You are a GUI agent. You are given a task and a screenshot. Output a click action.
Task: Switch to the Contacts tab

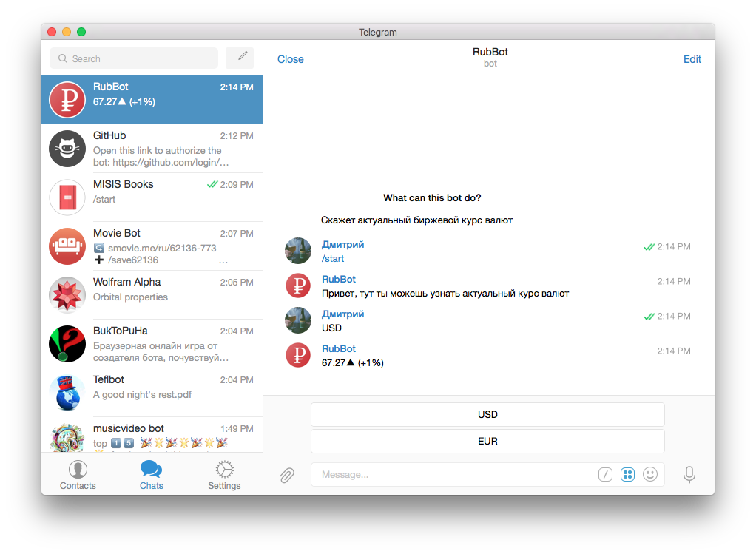point(78,475)
